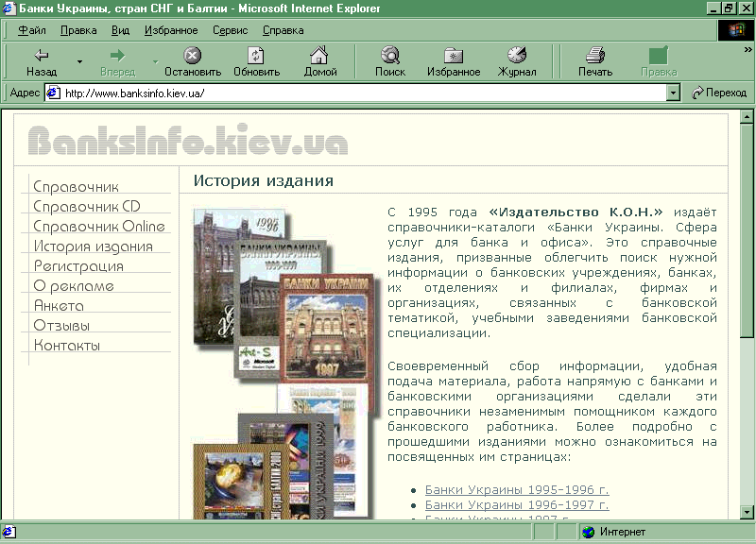Click the Назад (Back) toolbar icon
756x544 pixels.
[x=41, y=56]
